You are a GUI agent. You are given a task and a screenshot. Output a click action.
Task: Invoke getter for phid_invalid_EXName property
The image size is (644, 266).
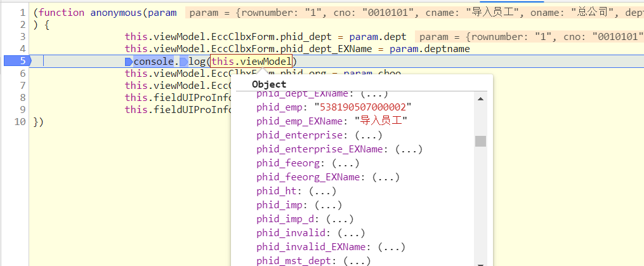point(391,247)
